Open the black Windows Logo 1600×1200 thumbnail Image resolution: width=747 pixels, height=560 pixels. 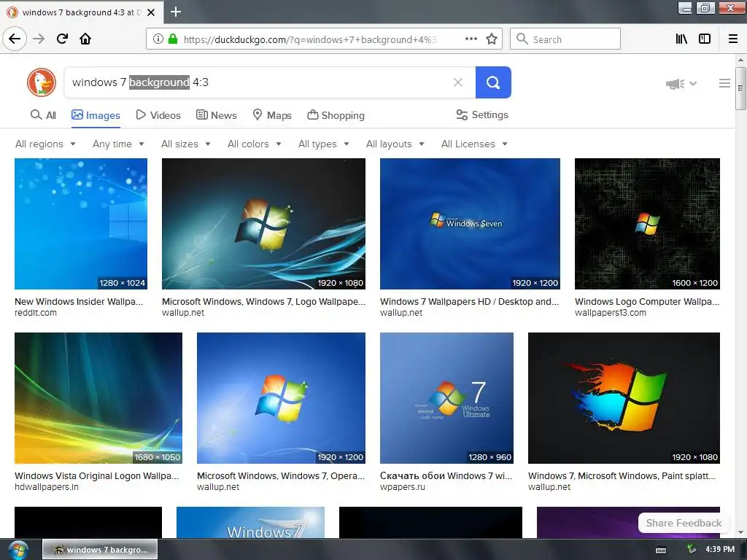click(647, 224)
